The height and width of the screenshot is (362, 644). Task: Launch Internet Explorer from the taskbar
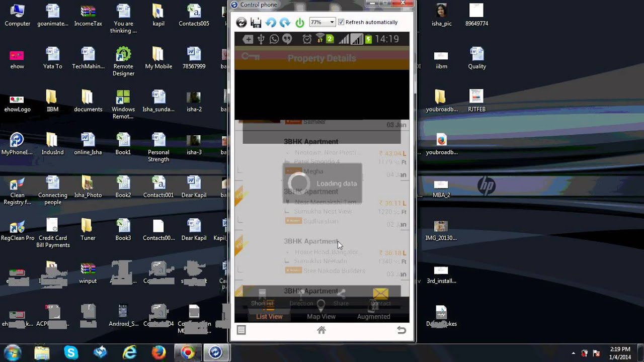click(130, 352)
